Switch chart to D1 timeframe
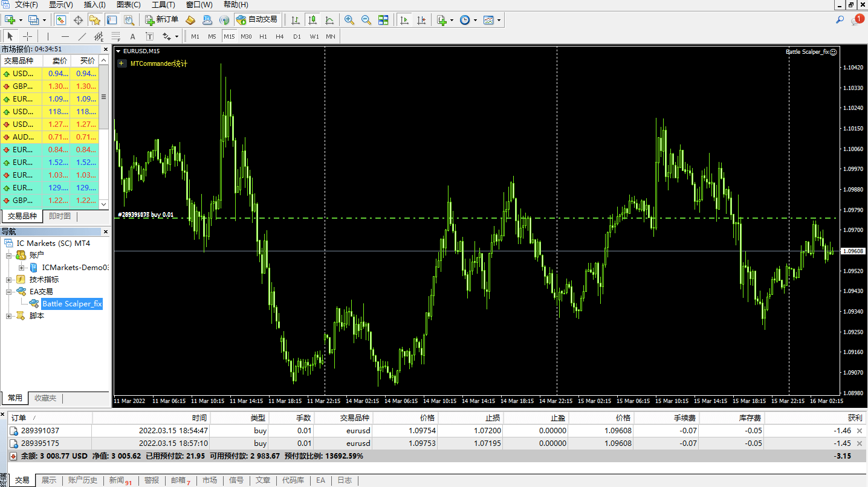This screenshot has width=868, height=487. click(x=297, y=36)
